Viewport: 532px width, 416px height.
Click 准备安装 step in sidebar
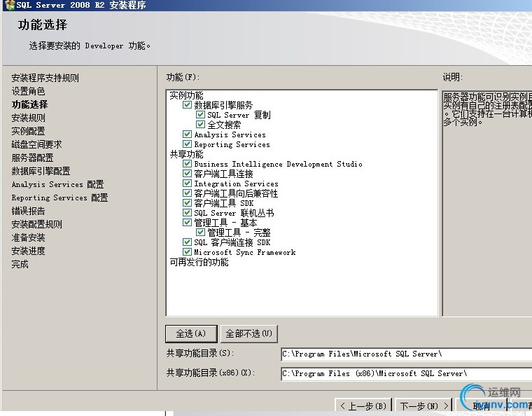tap(28, 237)
